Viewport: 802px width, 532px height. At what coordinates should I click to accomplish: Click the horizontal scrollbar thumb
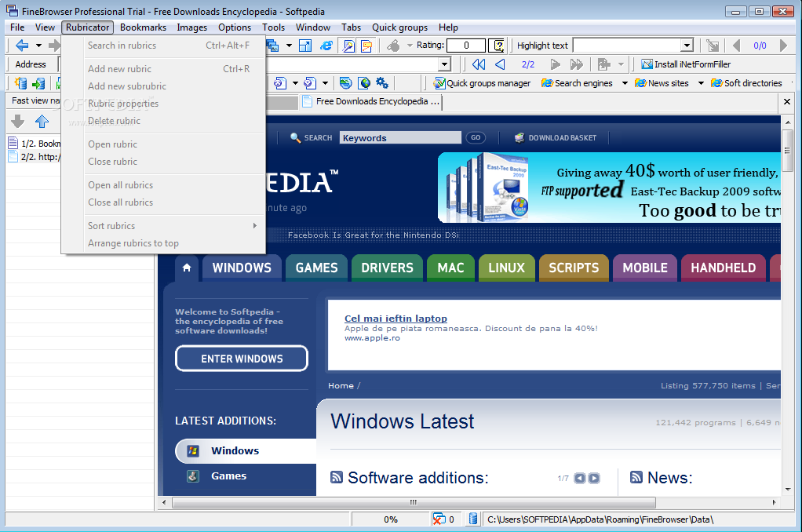(x=414, y=502)
